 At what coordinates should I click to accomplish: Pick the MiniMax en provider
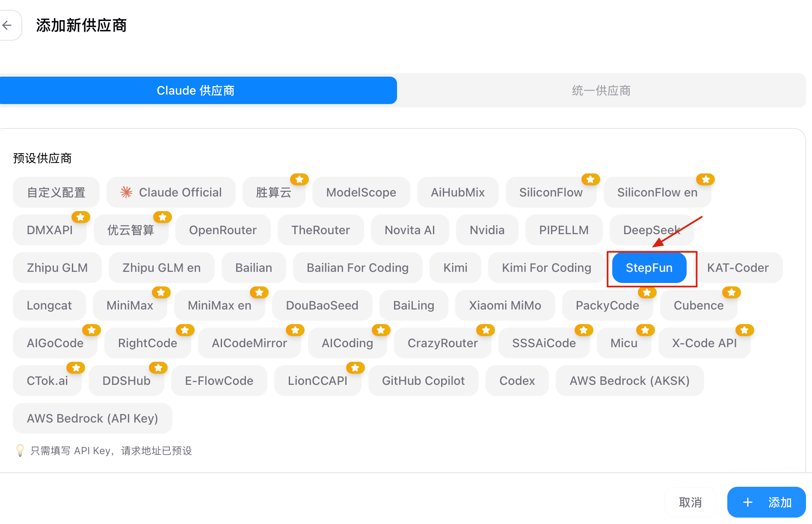[219, 305]
